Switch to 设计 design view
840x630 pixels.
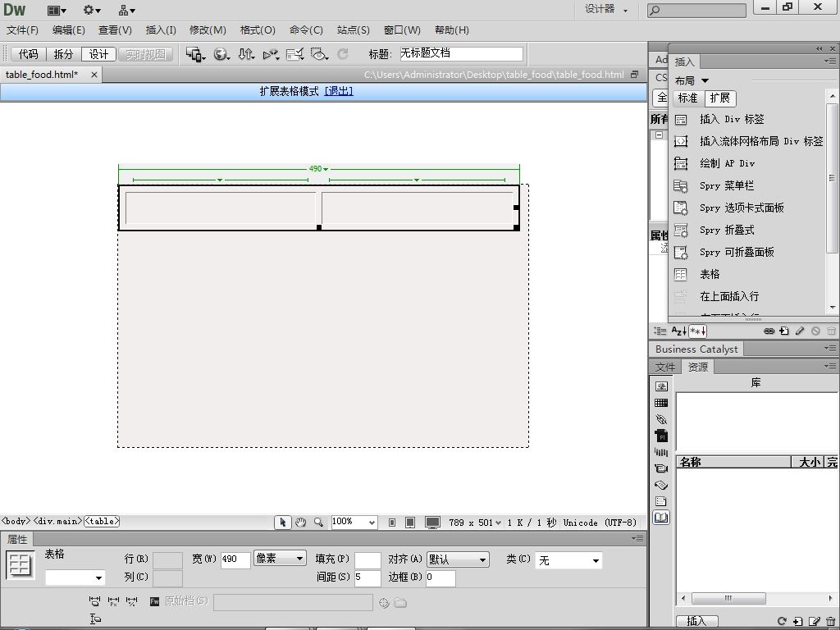(98, 54)
